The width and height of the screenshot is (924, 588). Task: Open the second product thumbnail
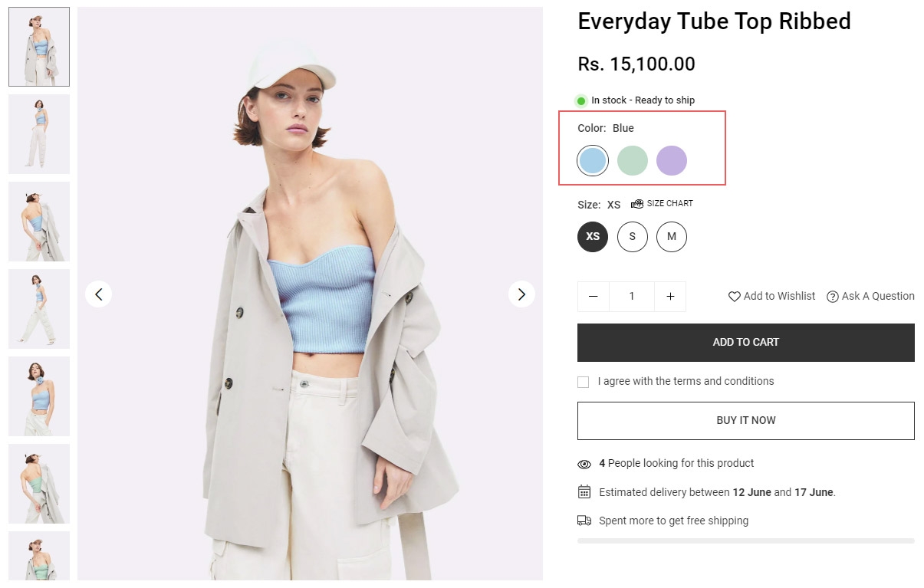[39, 133]
